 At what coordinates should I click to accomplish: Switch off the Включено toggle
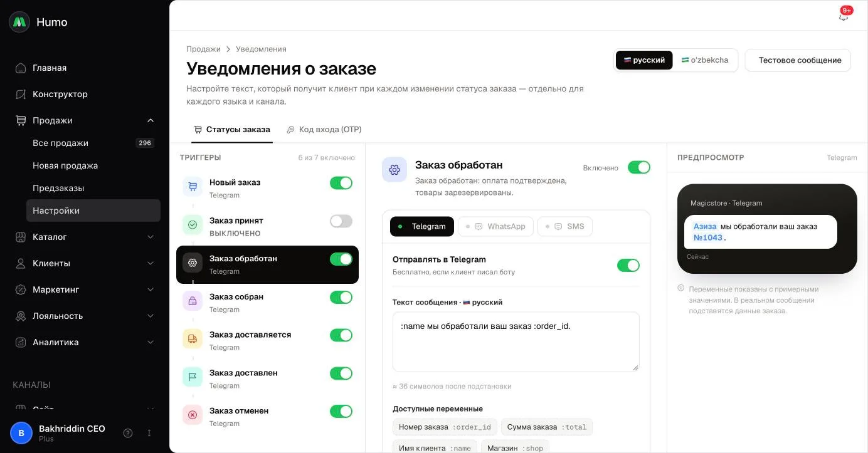click(639, 167)
